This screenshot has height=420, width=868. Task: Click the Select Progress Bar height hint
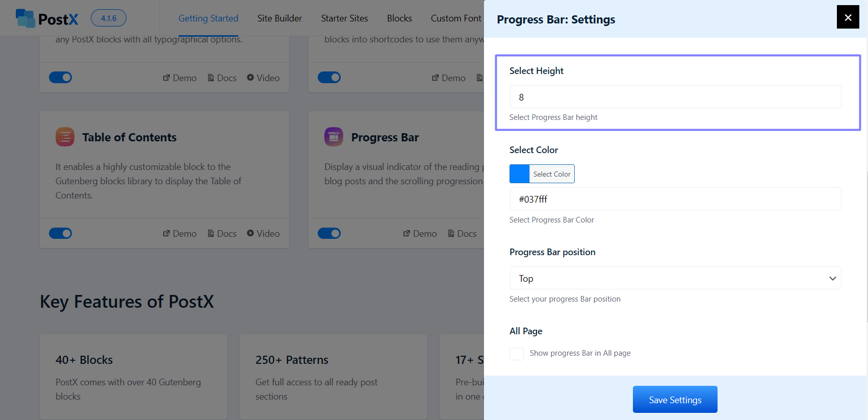553,117
